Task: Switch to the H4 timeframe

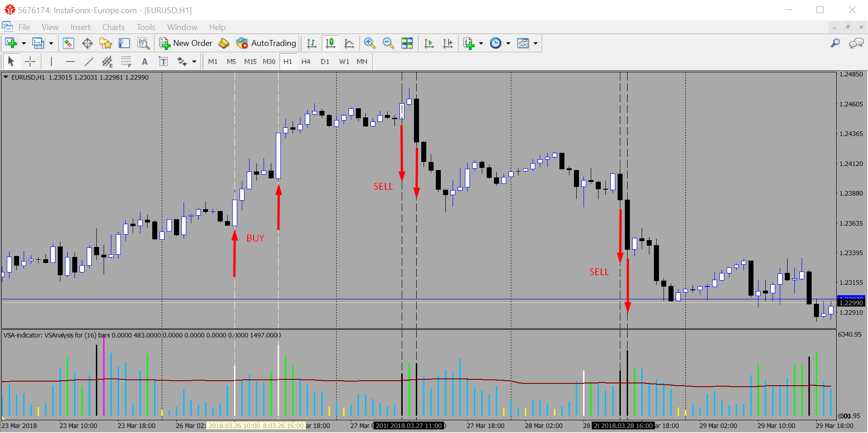Action: coord(306,61)
